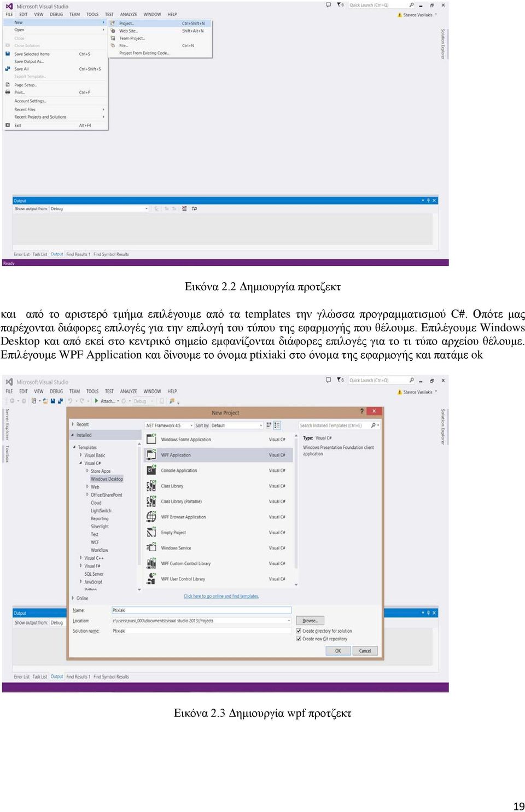The height and width of the screenshot is (812, 525).
Task: Click the Solution name field
Action: (x=201, y=630)
